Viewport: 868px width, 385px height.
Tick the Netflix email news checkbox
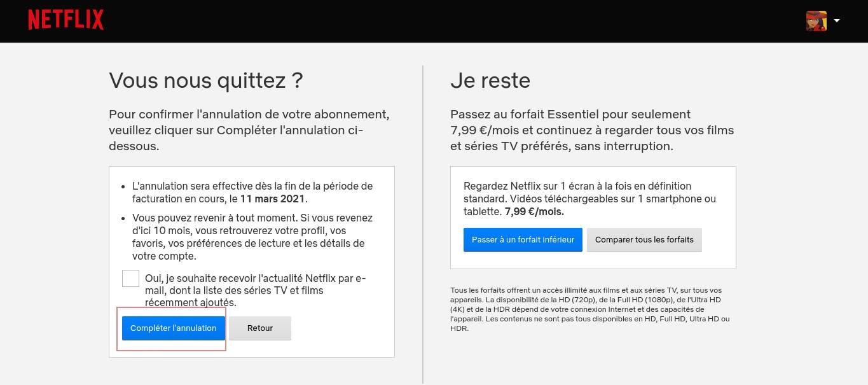click(x=130, y=278)
